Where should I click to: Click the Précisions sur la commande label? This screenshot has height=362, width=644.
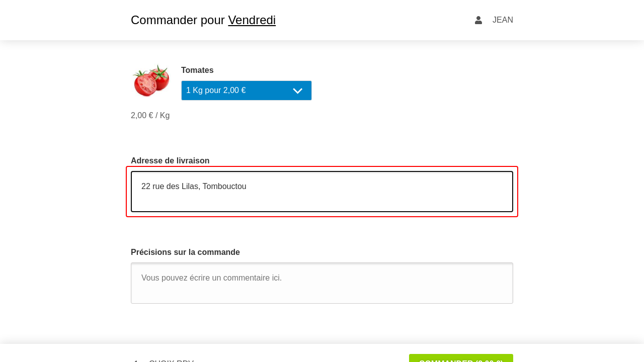[x=185, y=252]
